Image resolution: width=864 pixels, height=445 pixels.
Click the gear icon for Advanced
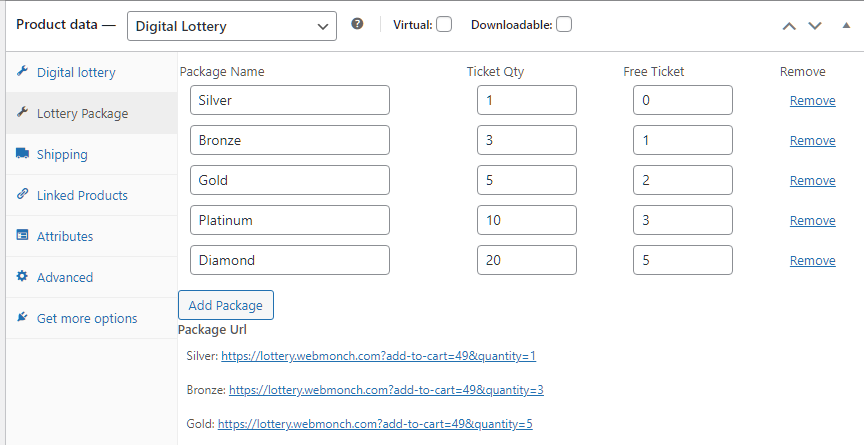22,277
